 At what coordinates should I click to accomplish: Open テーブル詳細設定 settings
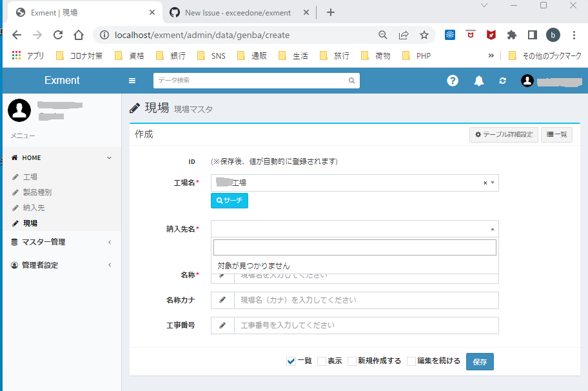point(506,134)
